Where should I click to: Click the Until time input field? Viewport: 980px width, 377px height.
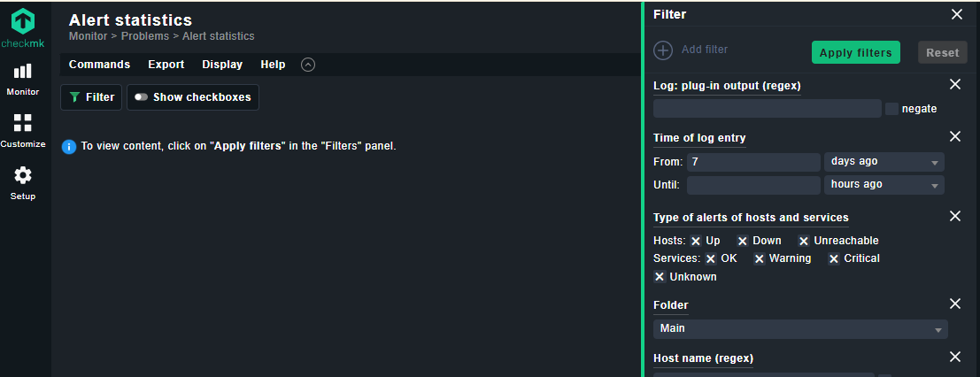pos(753,185)
